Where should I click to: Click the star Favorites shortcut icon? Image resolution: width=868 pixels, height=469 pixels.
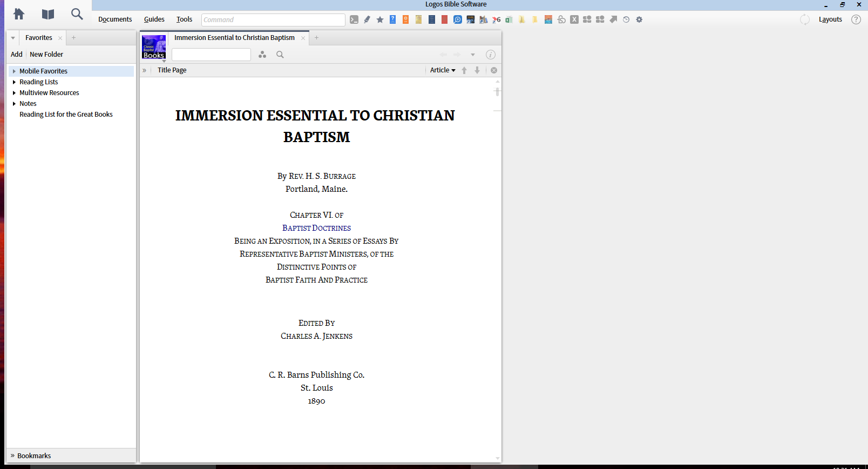pyautogui.click(x=380, y=19)
